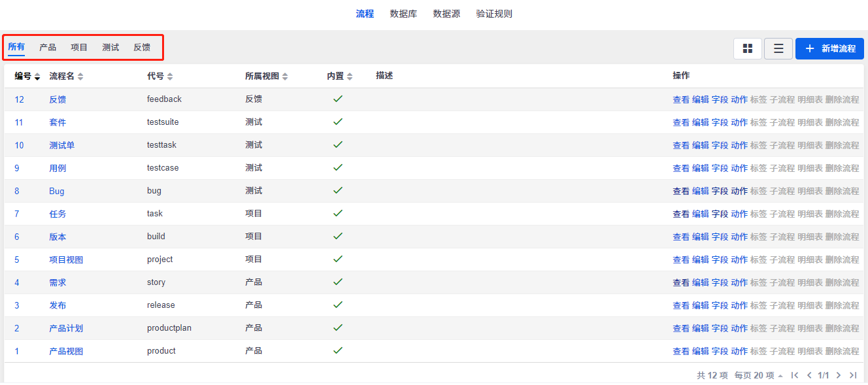The height and width of the screenshot is (385, 868).
Task: Go to the next page
Action: pos(839,375)
